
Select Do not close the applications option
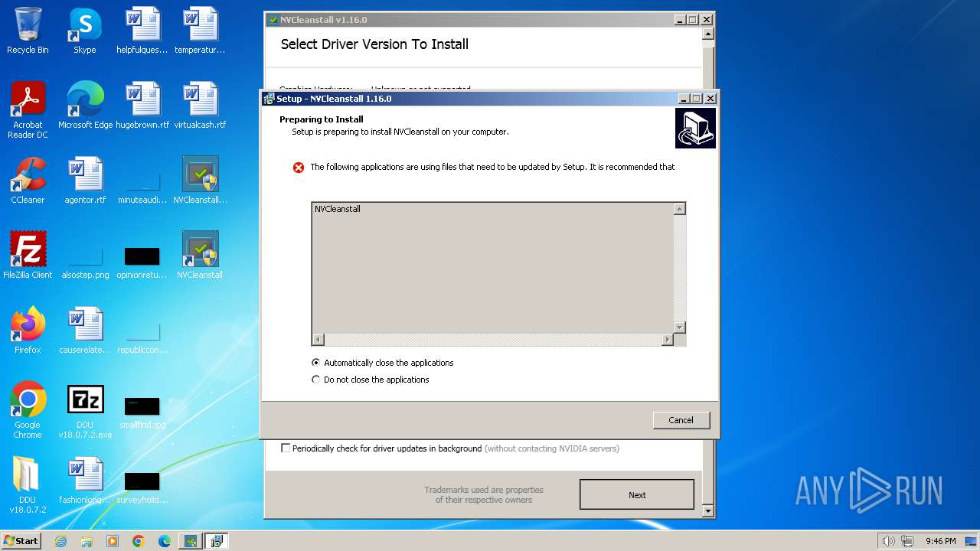371,380
